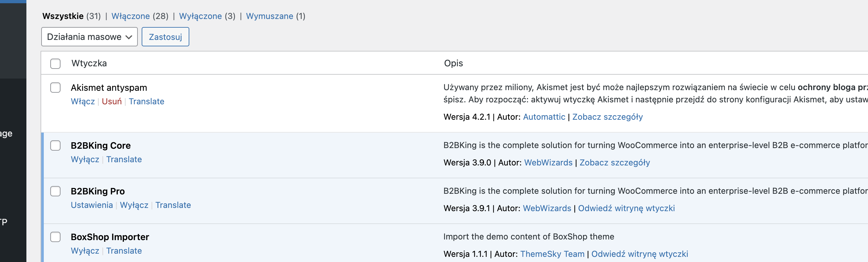Click Wyłącz under B2BKing Core
This screenshot has width=868, height=262.
(x=85, y=159)
